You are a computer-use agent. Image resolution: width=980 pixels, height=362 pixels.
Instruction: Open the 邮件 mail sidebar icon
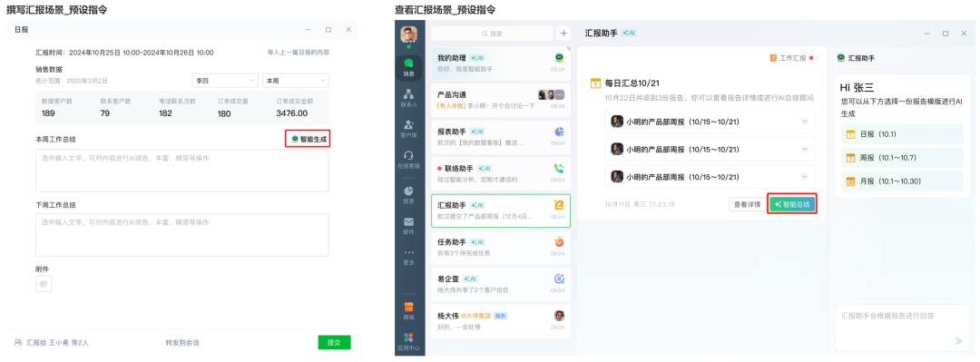coord(408,225)
